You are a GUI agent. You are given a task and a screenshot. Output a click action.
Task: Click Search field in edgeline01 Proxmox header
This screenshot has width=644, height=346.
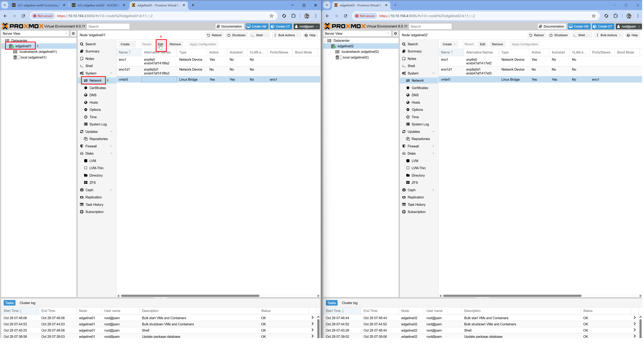(108, 26)
